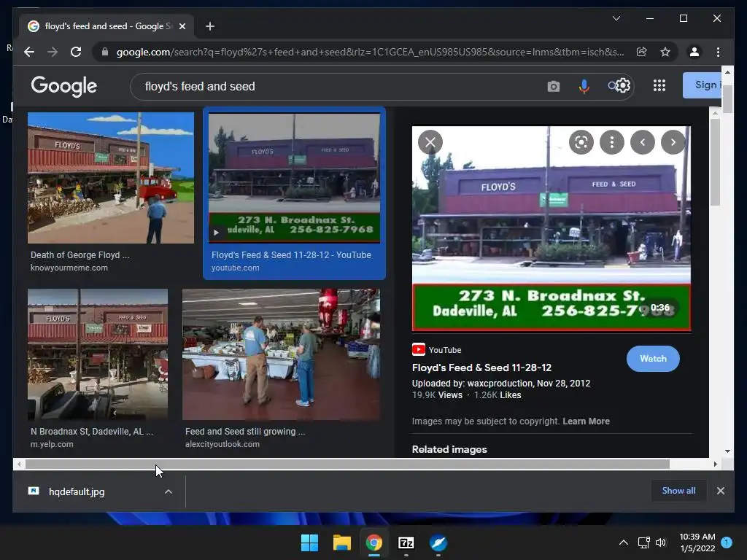Open Chrome tab search dropdown
Screen dimensions: 747x560
click(x=616, y=18)
